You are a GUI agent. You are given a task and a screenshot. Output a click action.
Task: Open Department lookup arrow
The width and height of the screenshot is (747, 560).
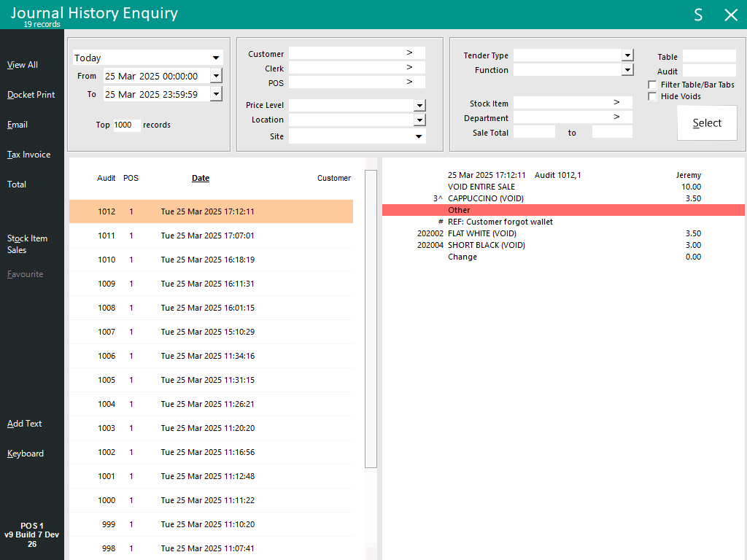click(x=616, y=117)
